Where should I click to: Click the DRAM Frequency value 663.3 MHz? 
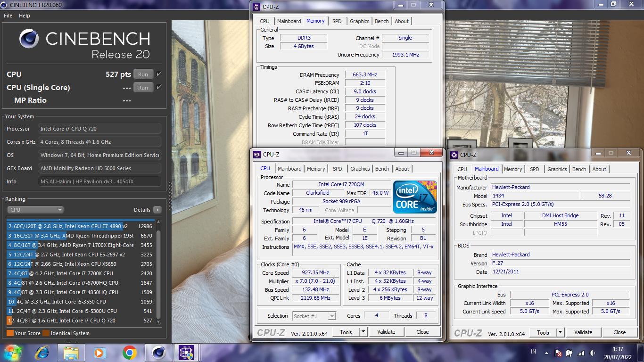[x=365, y=75]
